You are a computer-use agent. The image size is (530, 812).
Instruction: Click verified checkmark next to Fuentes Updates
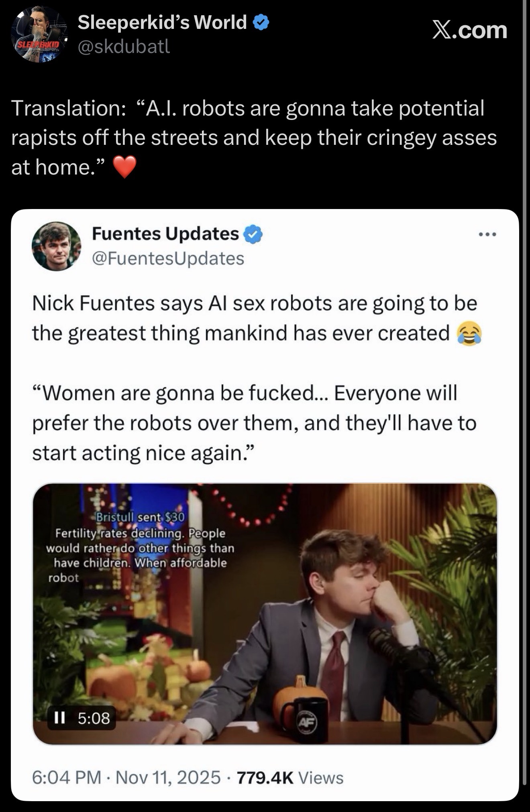coord(253,234)
